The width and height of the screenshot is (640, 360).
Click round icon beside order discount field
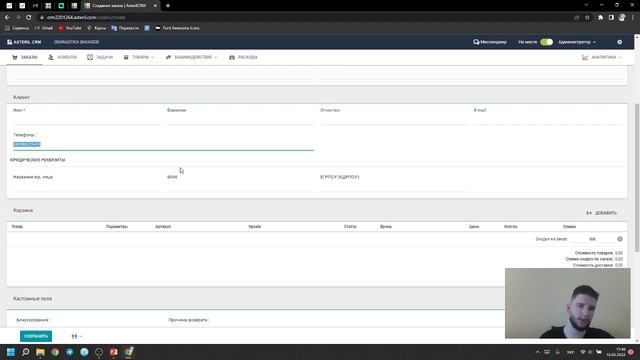620,239
